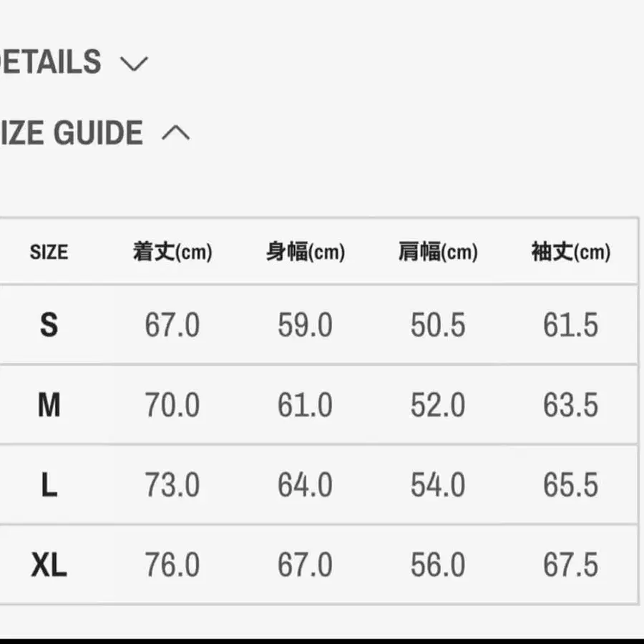
Task: Select the 袖丈(cm) column header
Action: pos(570,252)
